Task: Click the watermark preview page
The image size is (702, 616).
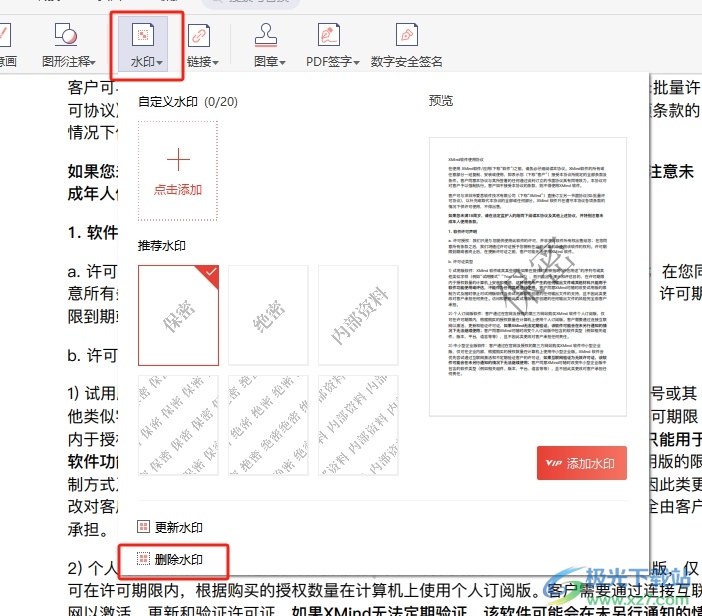Action: point(528,277)
